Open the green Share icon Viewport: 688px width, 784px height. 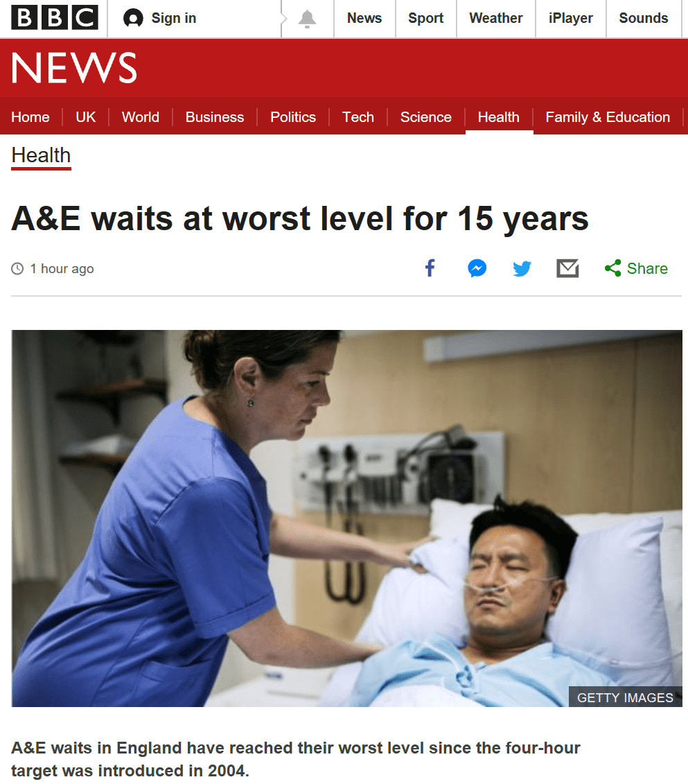(612, 268)
